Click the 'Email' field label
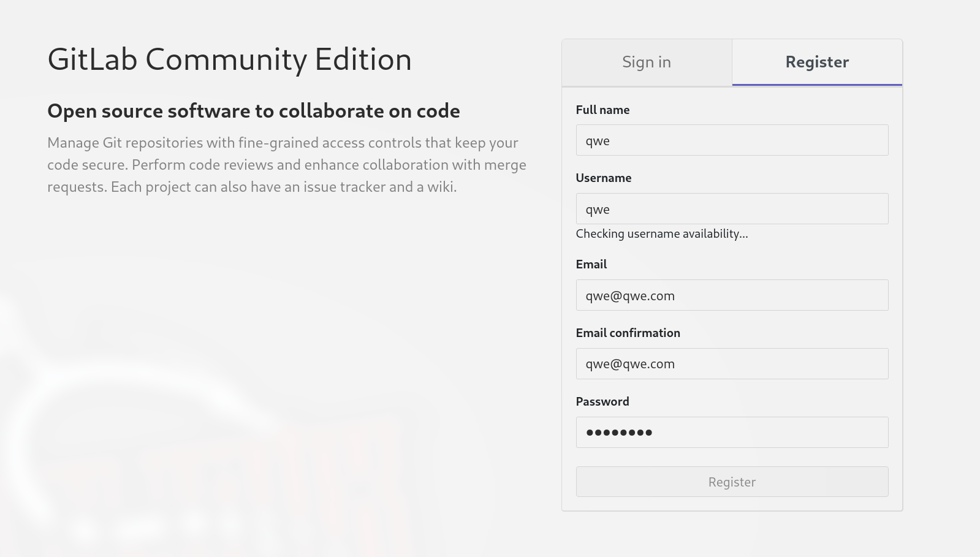The image size is (980, 557). point(591,265)
